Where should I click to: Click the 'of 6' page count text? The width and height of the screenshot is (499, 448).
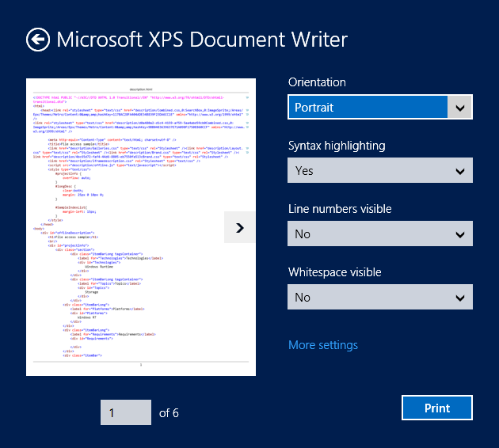(169, 413)
